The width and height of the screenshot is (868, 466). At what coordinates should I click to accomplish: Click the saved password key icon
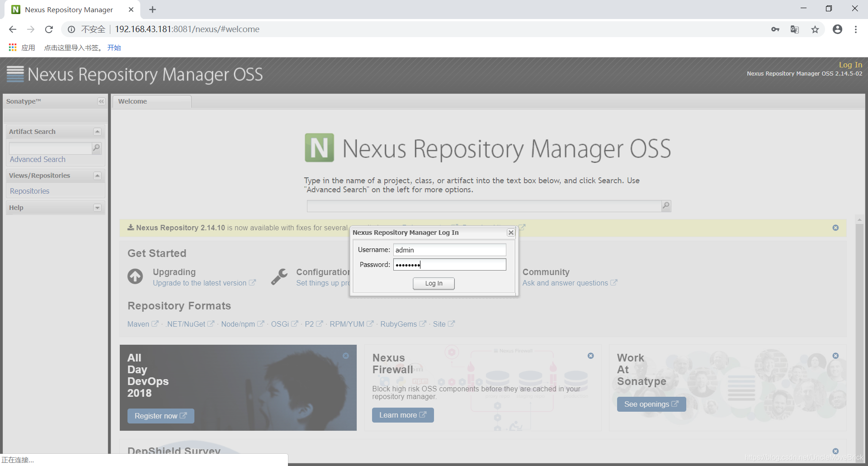[775, 29]
